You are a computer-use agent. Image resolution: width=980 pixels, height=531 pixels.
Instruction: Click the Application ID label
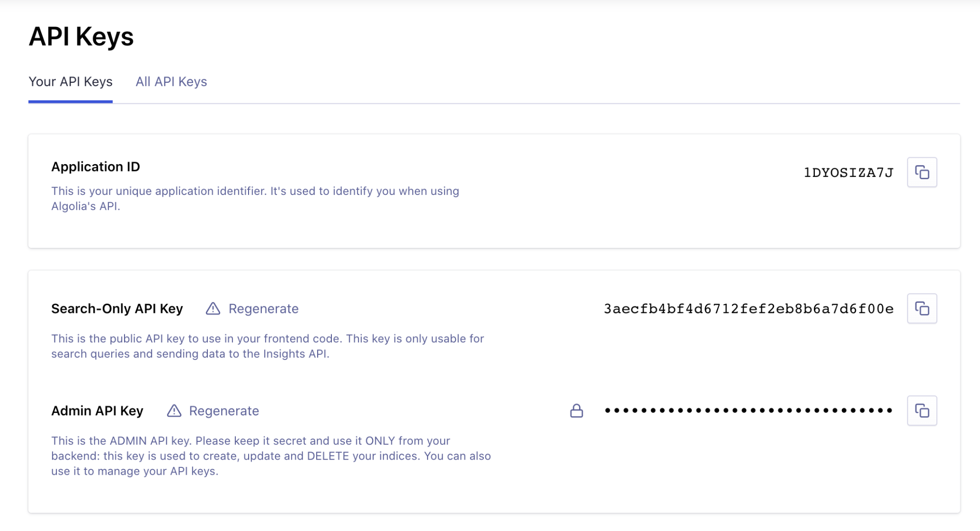96,167
